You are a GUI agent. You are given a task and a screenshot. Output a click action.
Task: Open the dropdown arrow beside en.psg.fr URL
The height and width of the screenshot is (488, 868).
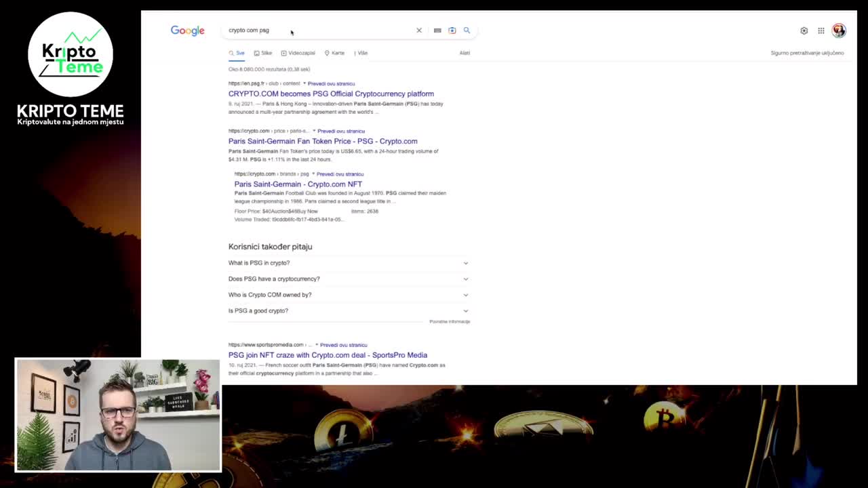304,83
